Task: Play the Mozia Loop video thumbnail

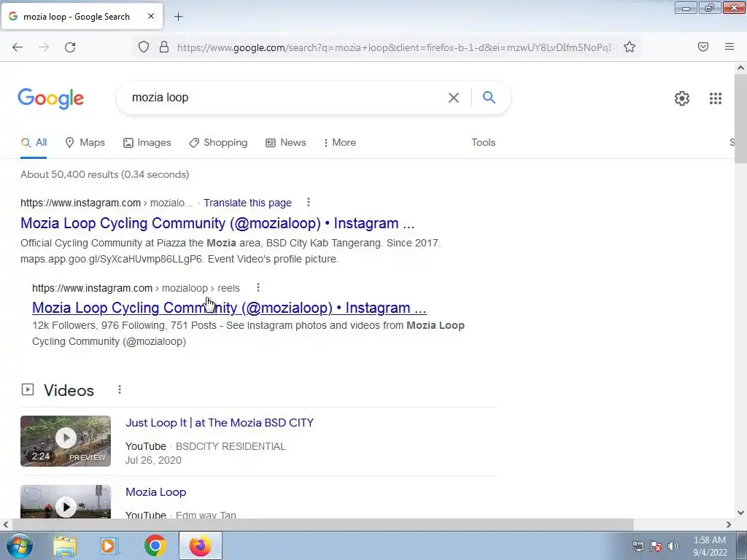Action: click(x=66, y=502)
